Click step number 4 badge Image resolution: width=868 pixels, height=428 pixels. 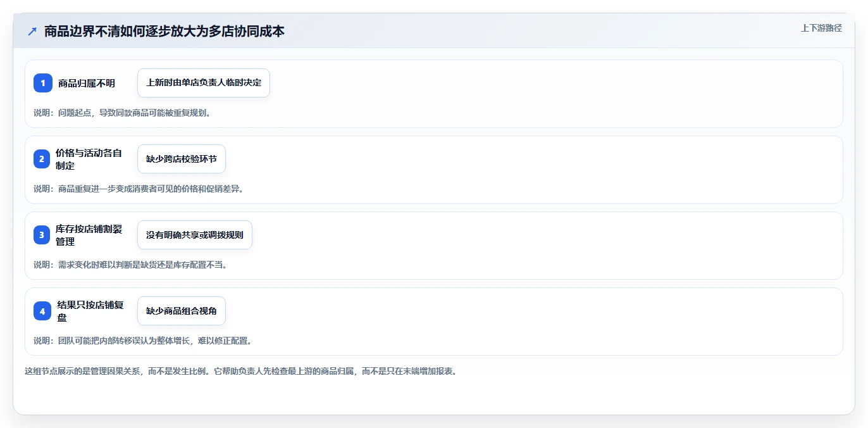click(42, 311)
